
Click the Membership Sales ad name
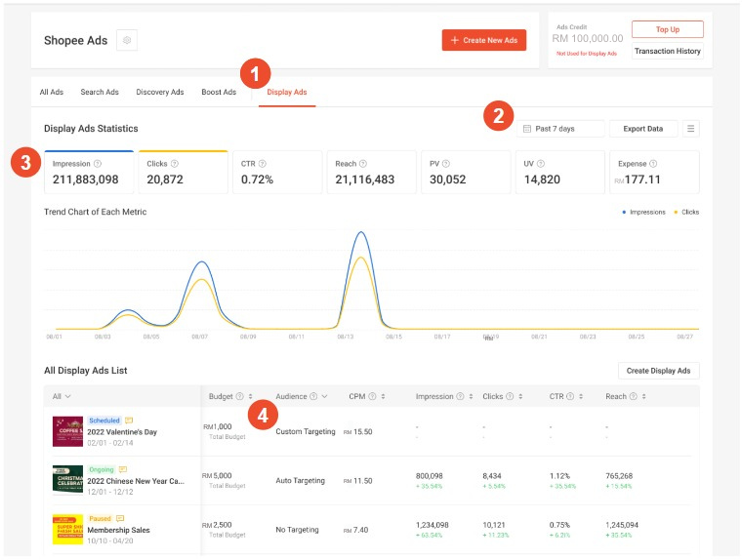pyautogui.click(x=118, y=530)
